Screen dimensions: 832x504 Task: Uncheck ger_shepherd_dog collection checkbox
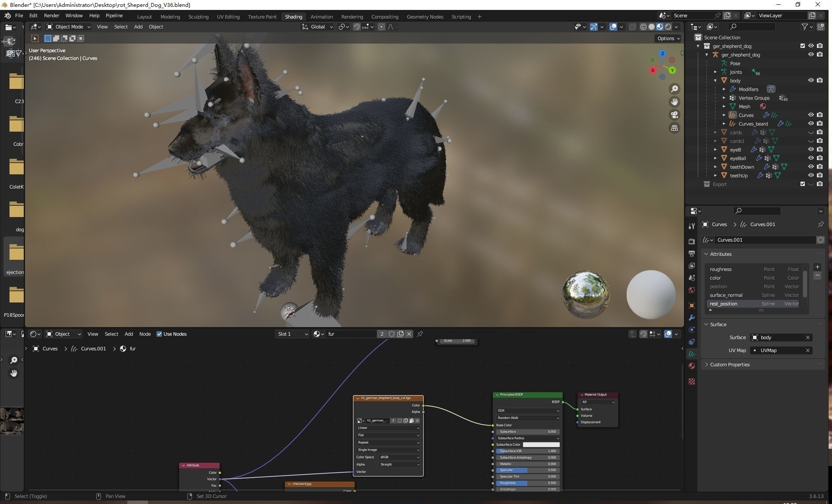coord(802,46)
